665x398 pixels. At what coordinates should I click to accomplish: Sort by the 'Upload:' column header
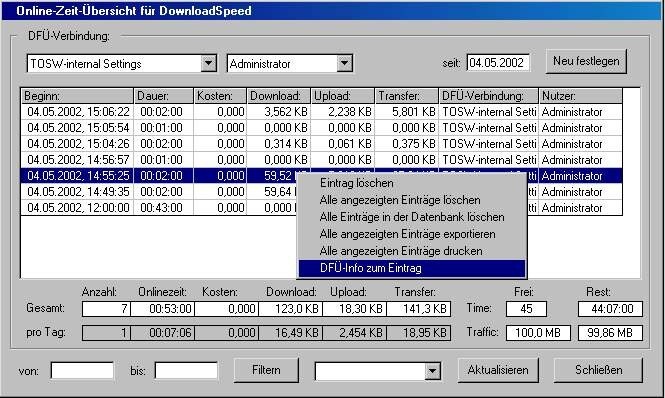(343, 96)
